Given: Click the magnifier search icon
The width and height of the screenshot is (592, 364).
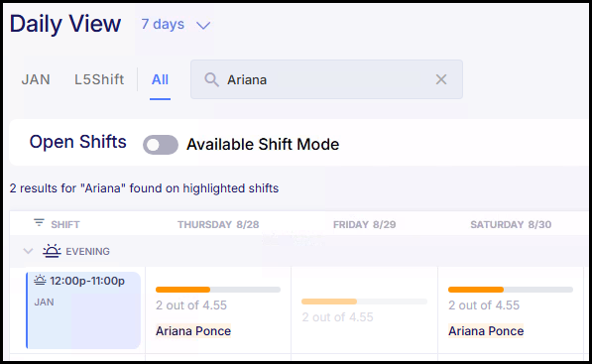Looking at the screenshot, I should tap(211, 79).
